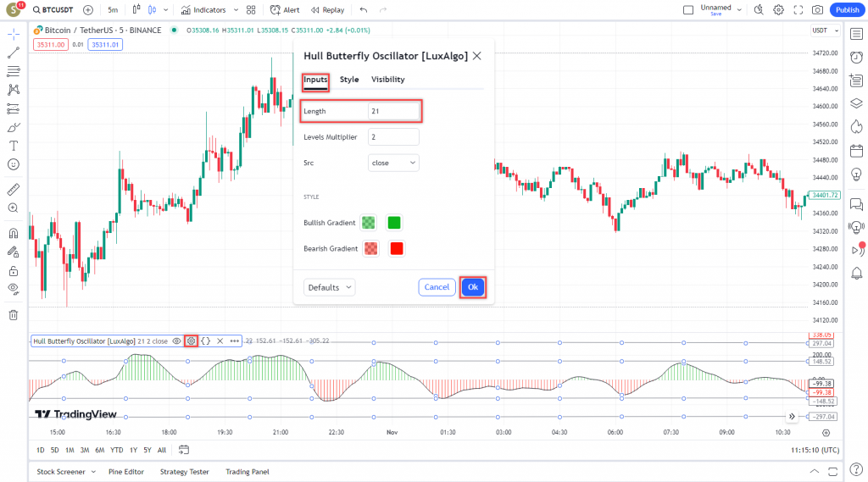
Task: Select the trend line drawing tool
Action: pos(14,53)
